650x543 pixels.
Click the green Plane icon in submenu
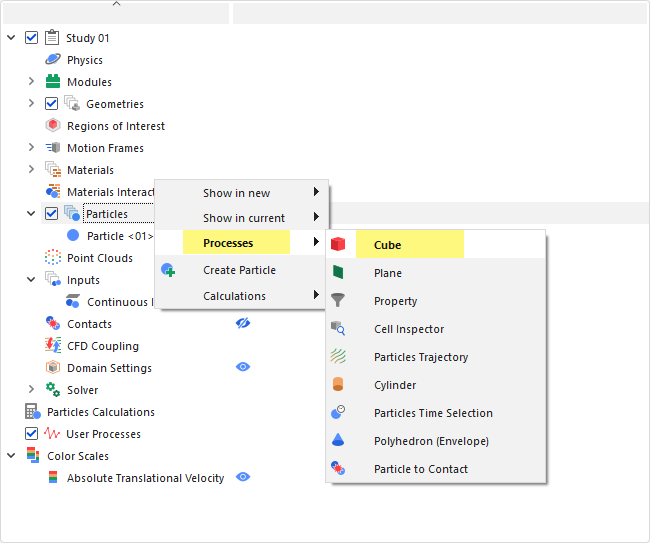[338, 273]
